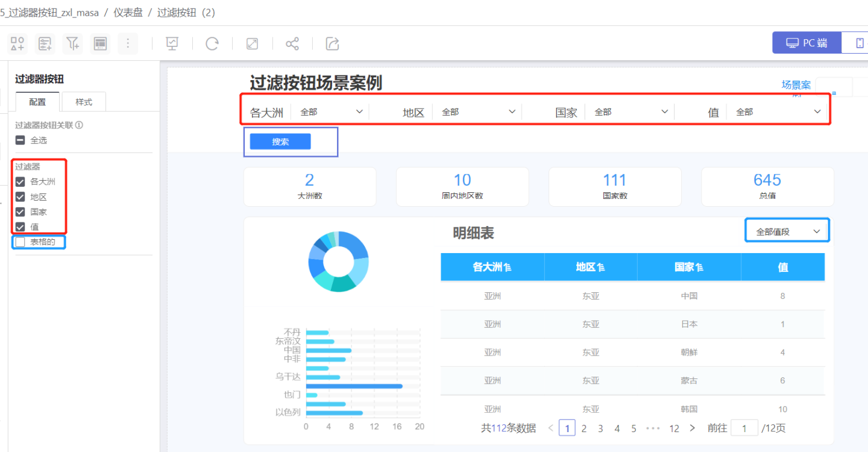Click the blue 搜索 button
Image resolution: width=868 pixels, height=452 pixels.
(x=280, y=142)
